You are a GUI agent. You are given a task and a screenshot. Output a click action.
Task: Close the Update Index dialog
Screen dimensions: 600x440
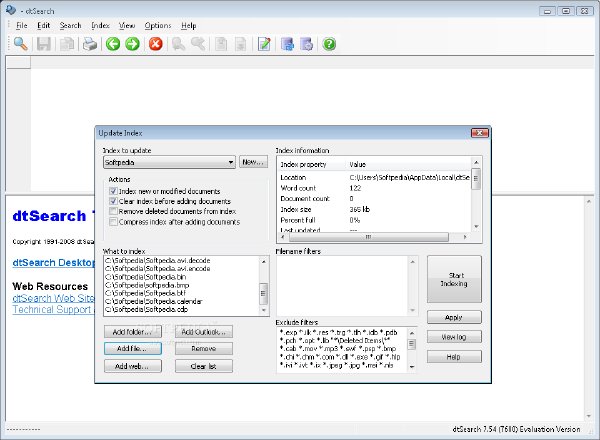480,133
